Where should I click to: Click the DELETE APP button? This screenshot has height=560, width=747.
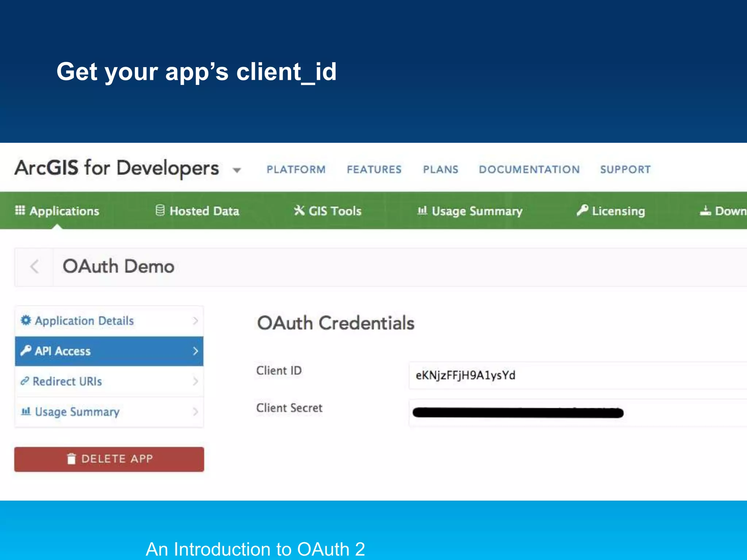[109, 459]
